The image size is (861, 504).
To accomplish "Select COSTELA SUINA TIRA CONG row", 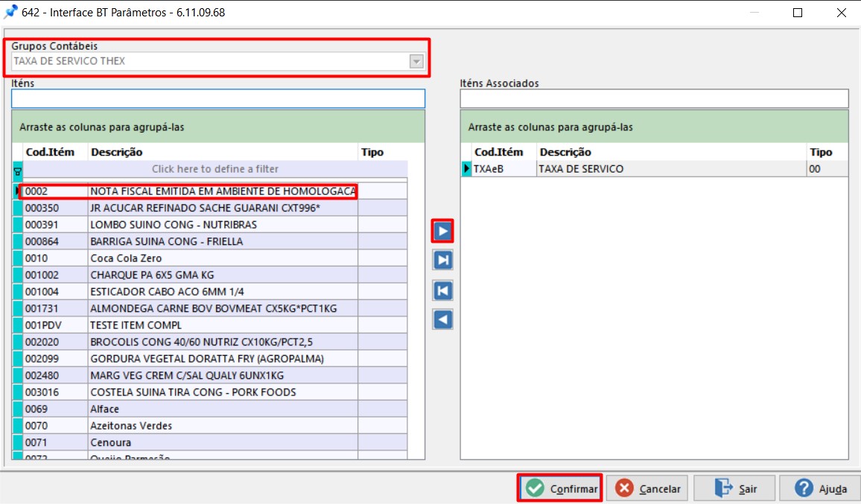I will click(215, 392).
